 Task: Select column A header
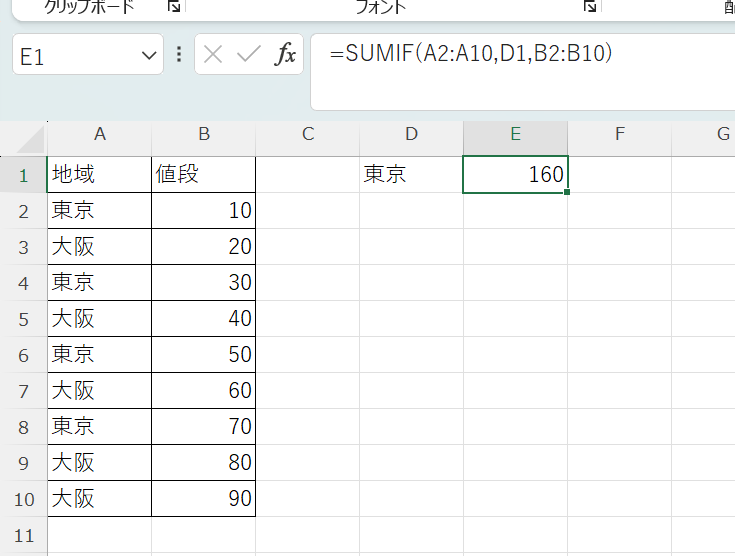(99, 135)
